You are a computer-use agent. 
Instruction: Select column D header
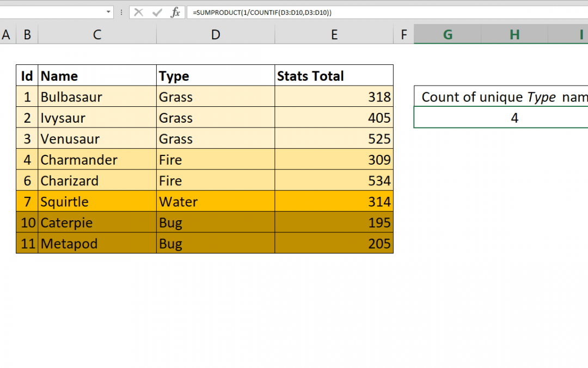coord(216,34)
